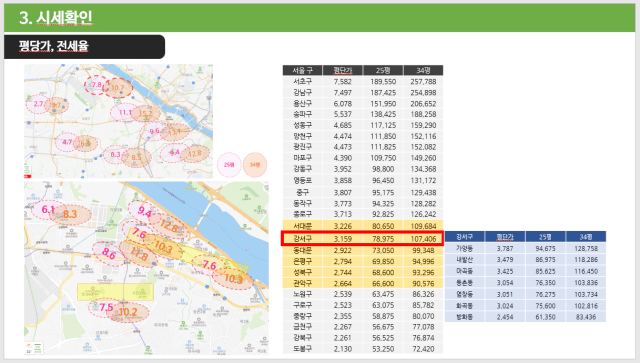The image size is (640, 363).
Task: Click the 8.6 pink bubble on lower map
Action: [109, 253]
